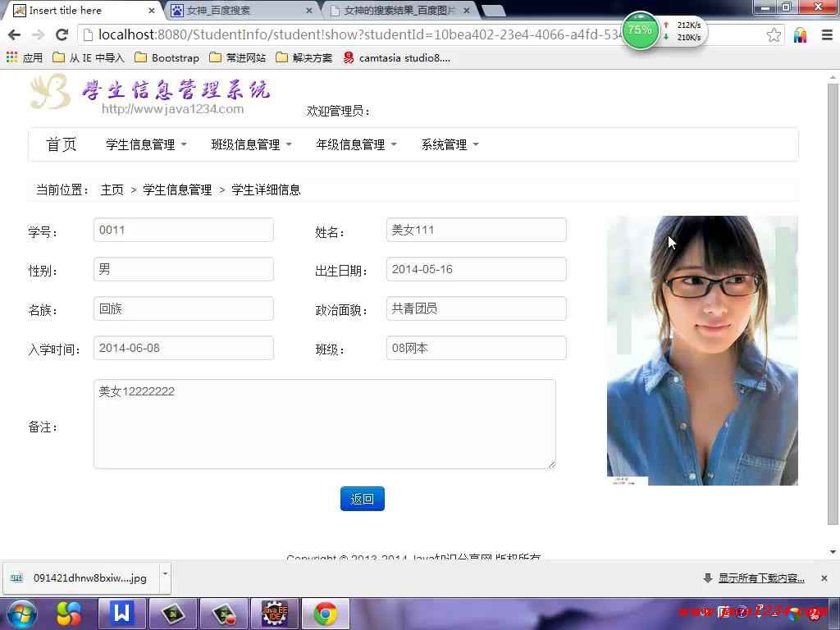Click the 名族 field showing 回族
The height and width of the screenshot is (630, 840).
pyautogui.click(x=184, y=308)
